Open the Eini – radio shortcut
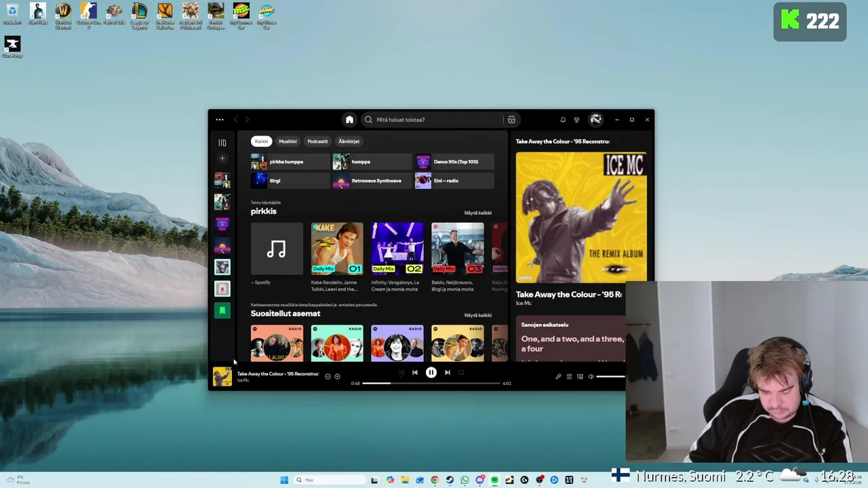The height and width of the screenshot is (488, 868). (454, 181)
